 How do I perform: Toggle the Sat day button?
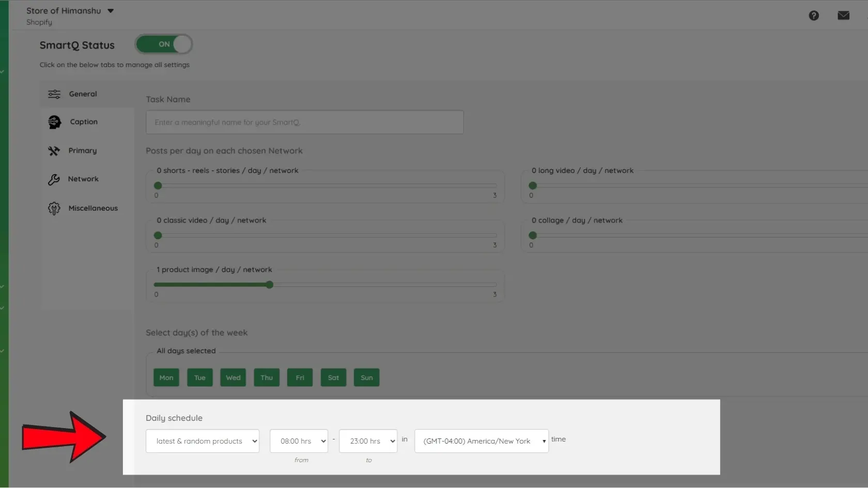(333, 377)
